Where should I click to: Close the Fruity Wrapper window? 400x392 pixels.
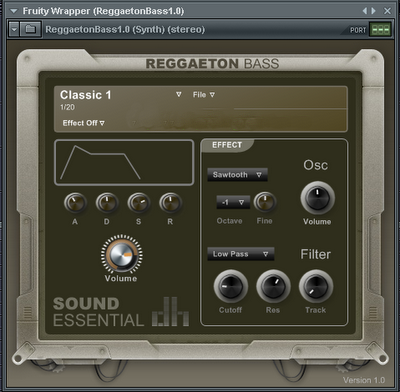click(x=387, y=11)
